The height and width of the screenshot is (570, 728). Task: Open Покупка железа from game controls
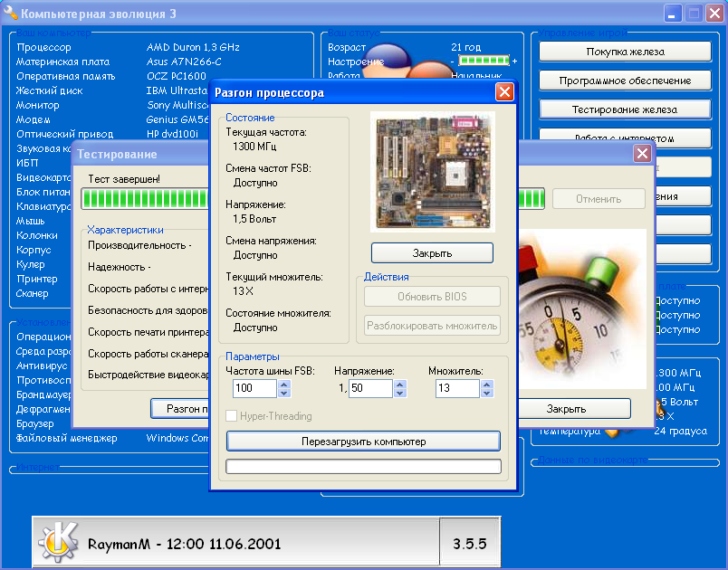pyautogui.click(x=625, y=52)
